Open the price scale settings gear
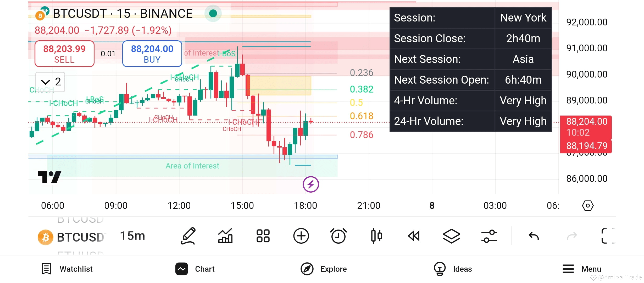The width and height of the screenshot is (644, 283). click(588, 205)
